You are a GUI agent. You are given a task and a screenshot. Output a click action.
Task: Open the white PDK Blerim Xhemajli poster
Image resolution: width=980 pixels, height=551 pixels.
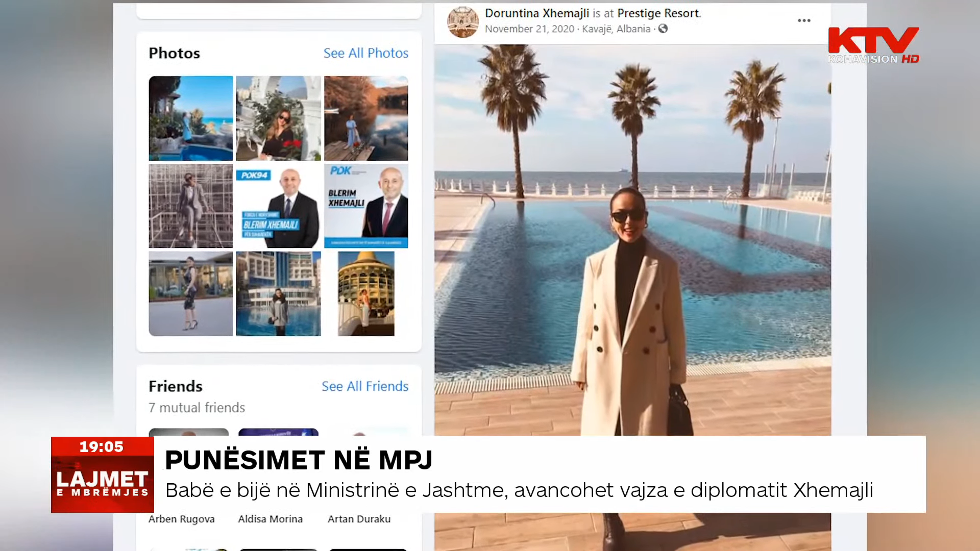pos(366,206)
